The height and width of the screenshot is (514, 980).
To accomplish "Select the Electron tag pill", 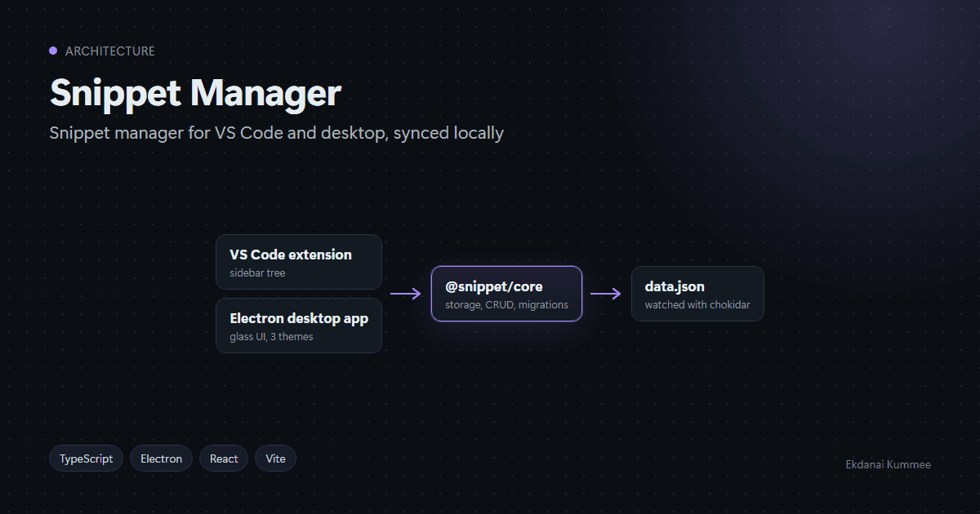I will [x=162, y=459].
